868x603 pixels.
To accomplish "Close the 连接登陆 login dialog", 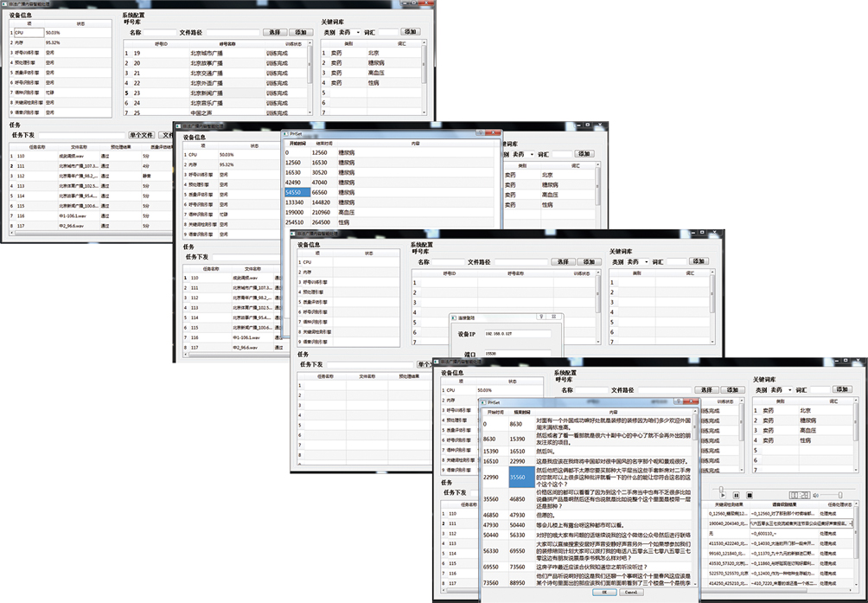I will coord(554,317).
